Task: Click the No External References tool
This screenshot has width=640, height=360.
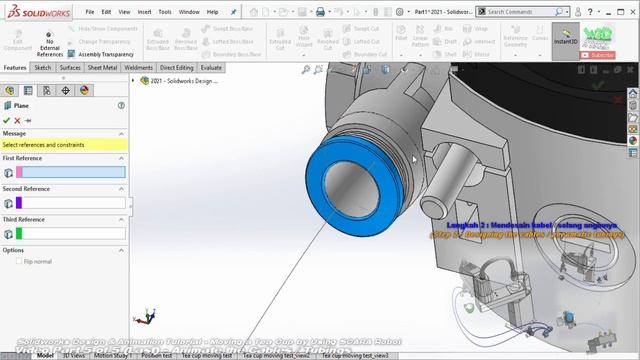Action: (x=49, y=44)
